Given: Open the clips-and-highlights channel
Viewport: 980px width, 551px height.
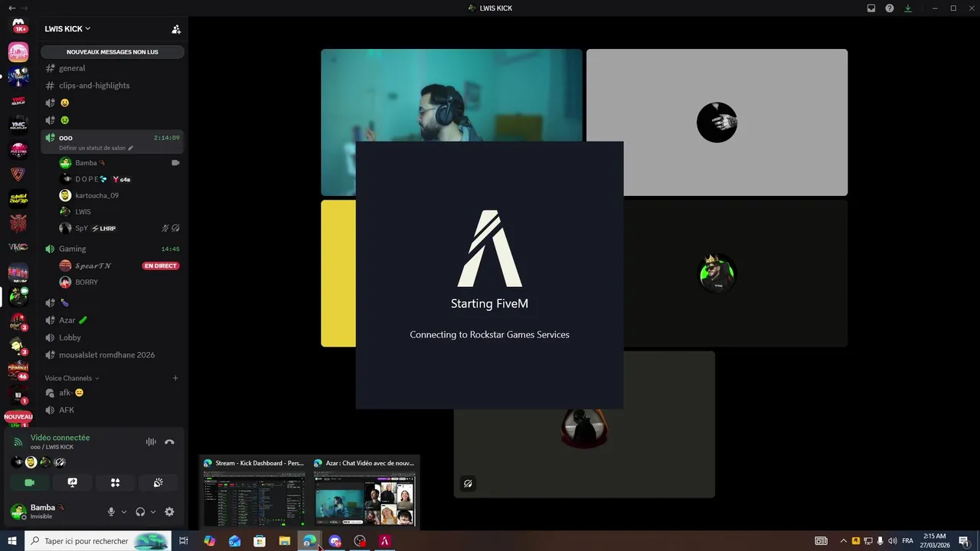Looking at the screenshot, I should [113, 86].
